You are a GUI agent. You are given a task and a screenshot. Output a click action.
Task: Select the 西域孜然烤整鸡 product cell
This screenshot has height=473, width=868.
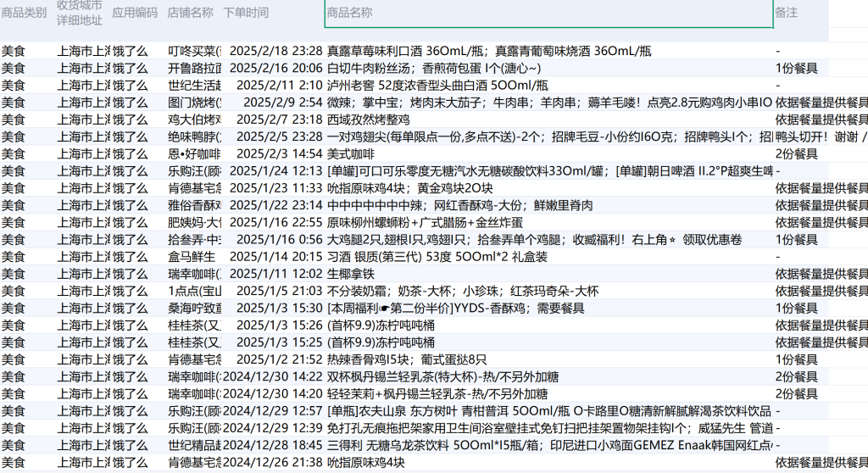pos(548,120)
